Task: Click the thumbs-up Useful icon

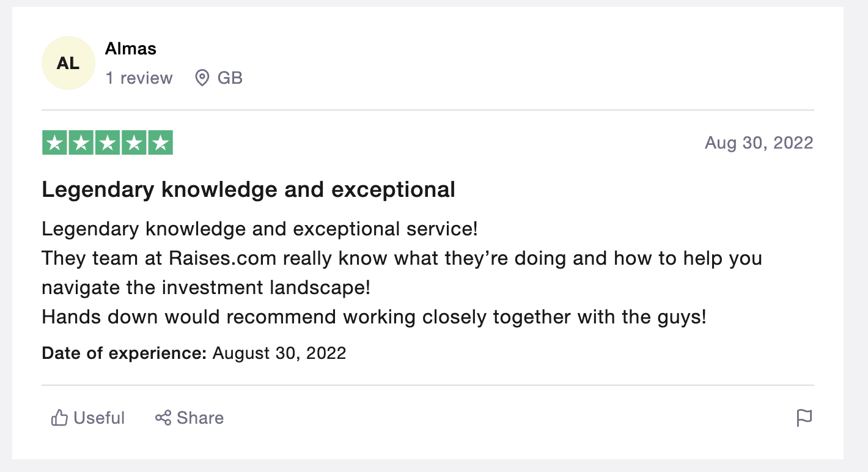Action: pyautogui.click(x=59, y=418)
